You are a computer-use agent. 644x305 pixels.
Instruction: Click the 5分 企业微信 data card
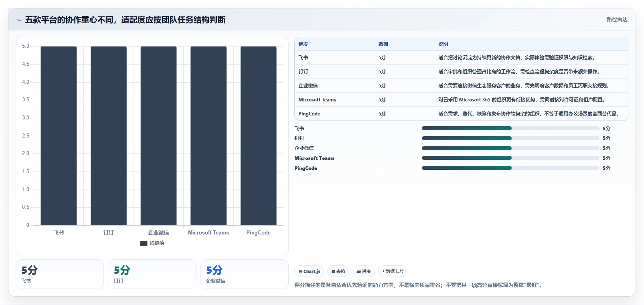tap(245, 274)
